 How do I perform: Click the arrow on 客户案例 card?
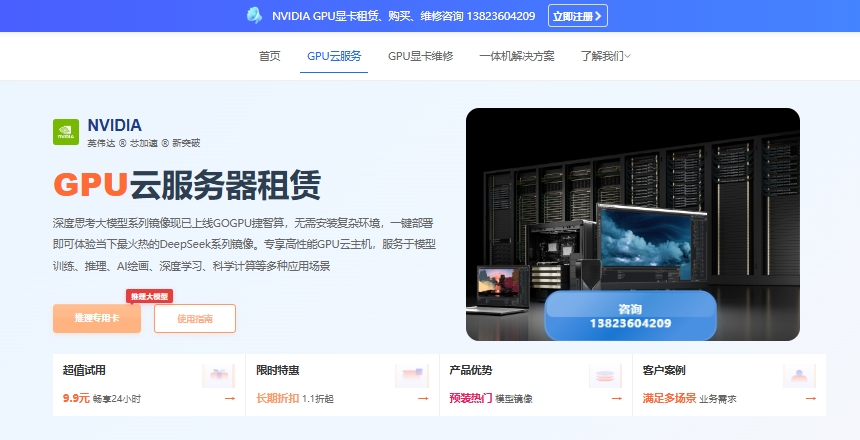[x=808, y=398]
